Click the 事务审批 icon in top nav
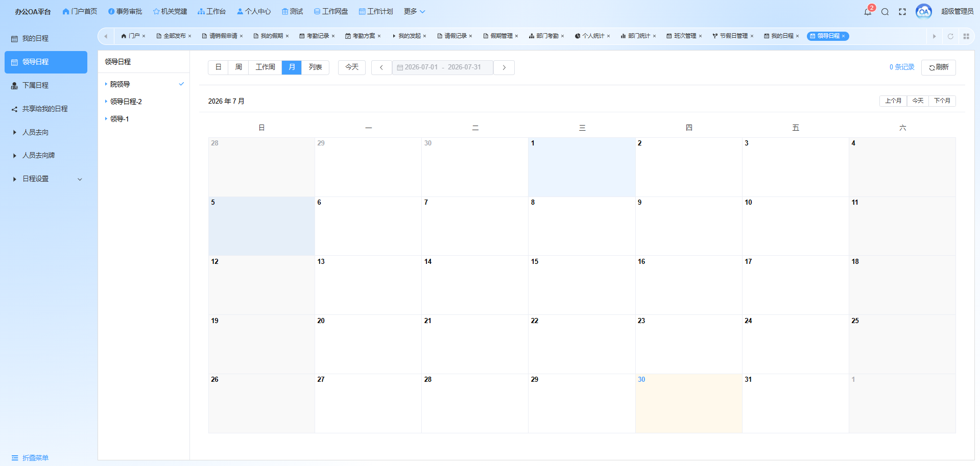The width and height of the screenshot is (980, 466). (x=111, y=11)
